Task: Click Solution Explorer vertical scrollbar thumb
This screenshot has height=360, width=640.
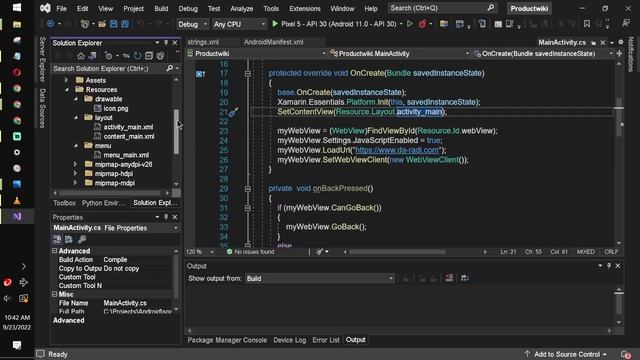Action: coord(176,131)
